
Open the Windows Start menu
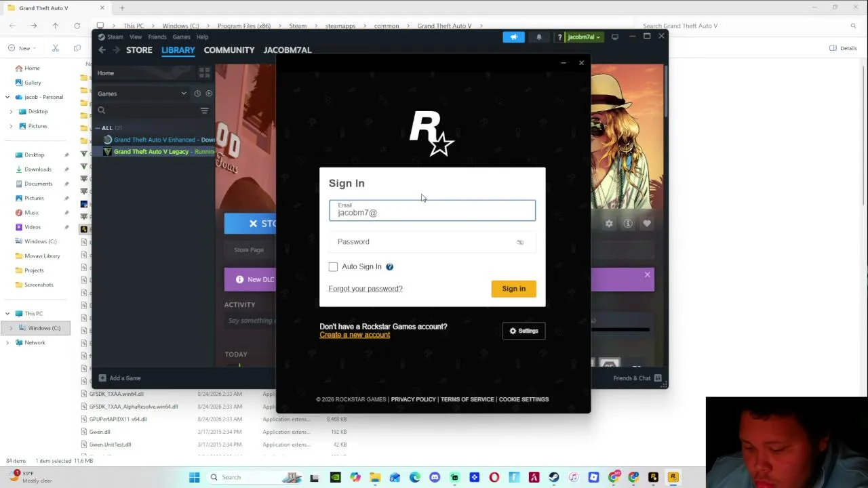pos(194,477)
